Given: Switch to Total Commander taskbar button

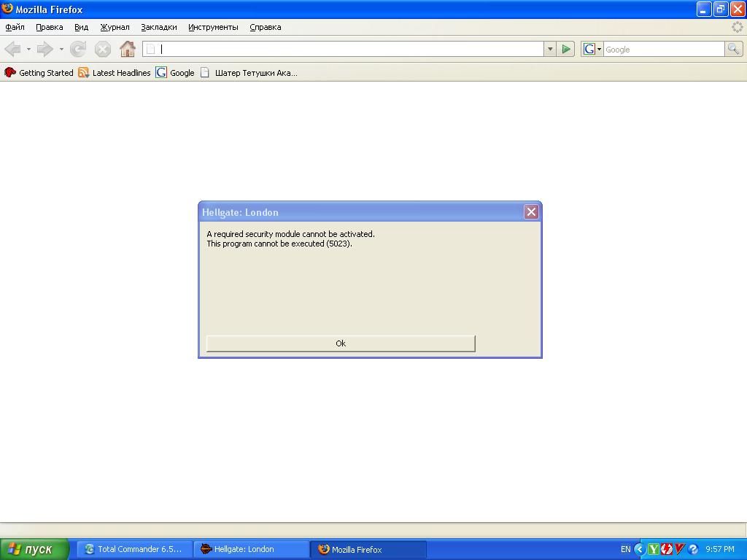Looking at the screenshot, I should click(134, 549).
